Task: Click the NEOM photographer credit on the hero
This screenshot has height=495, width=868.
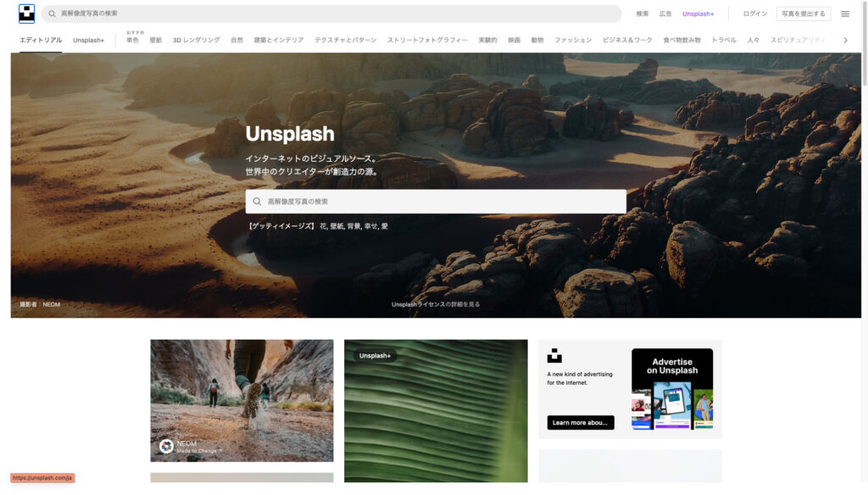Action: (52, 304)
